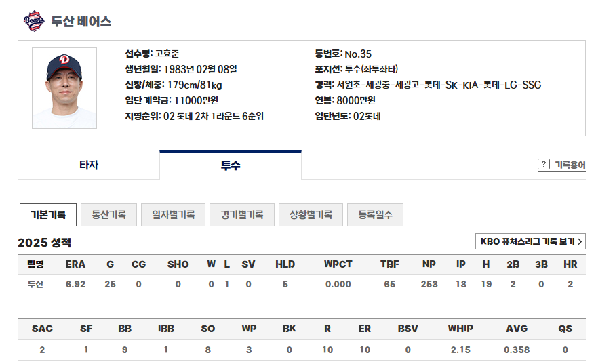Image resolution: width=596 pixels, height=364 pixels.
Task: Click the ERA column header
Action: point(76,264)
